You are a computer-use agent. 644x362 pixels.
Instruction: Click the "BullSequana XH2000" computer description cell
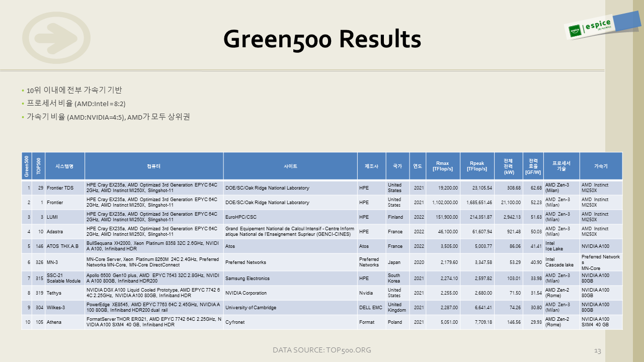tap(154, 246)
